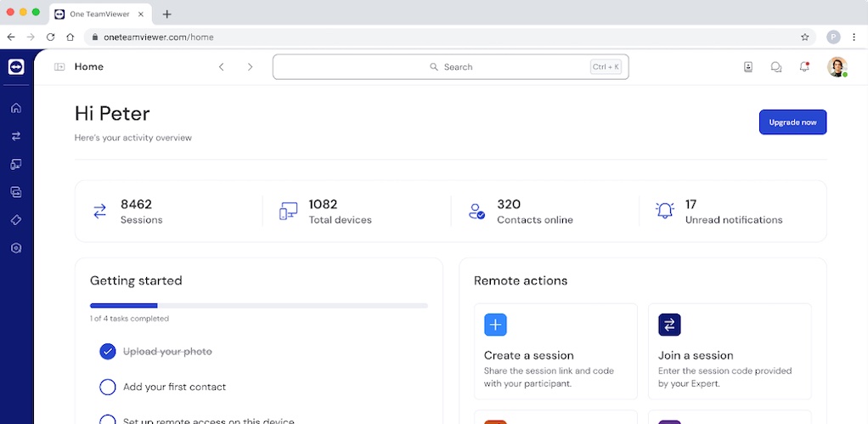Viewport: 868px width, 424px height.
Task: Open the sessions arrows icon in the sidebar
Action: point(16,136)
